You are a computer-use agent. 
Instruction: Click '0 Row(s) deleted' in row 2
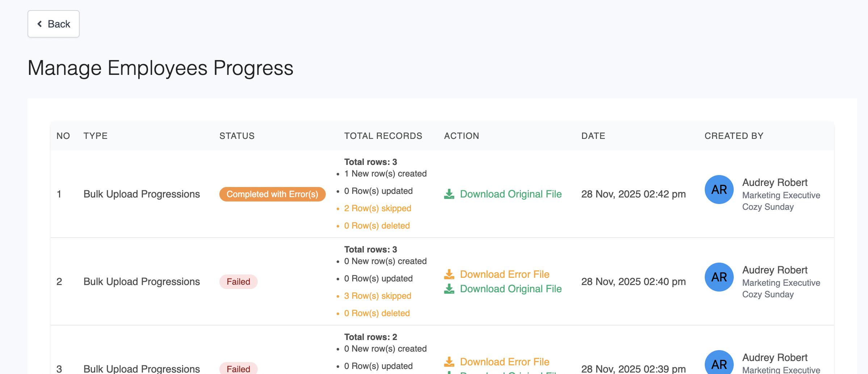(377, 313)
